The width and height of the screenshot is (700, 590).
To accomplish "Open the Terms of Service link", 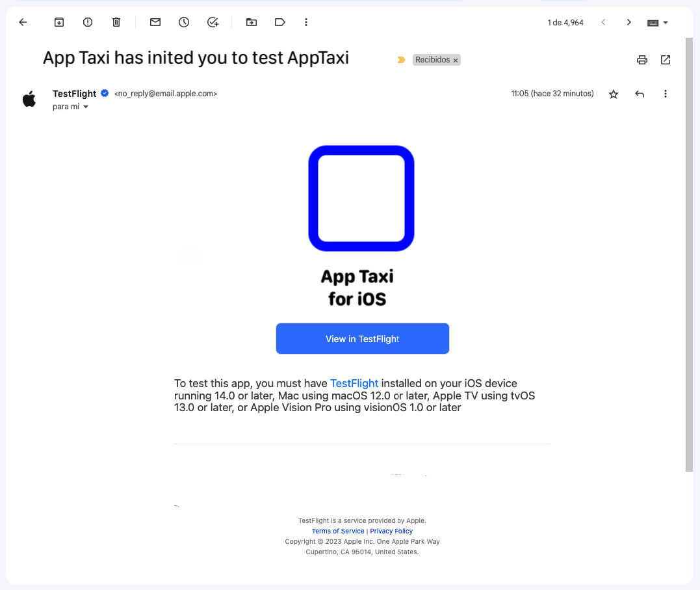I will coord(338,531).
